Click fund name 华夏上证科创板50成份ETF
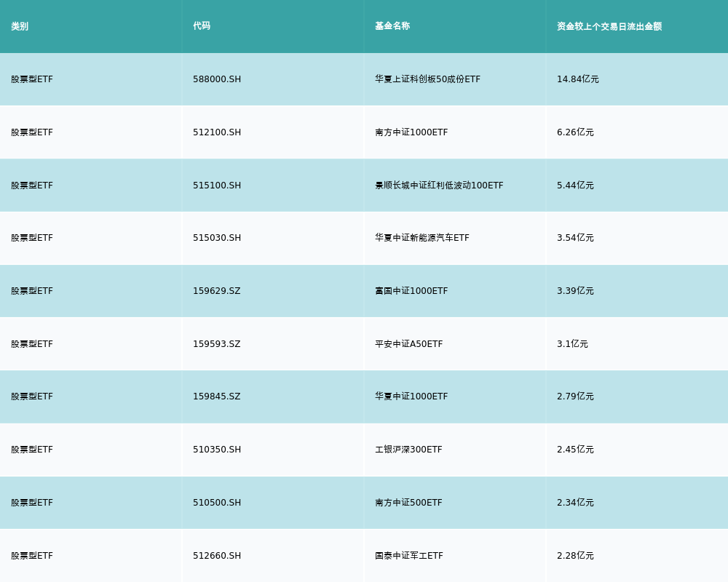This screenshot has height=582, width=728. coord(427,79)
